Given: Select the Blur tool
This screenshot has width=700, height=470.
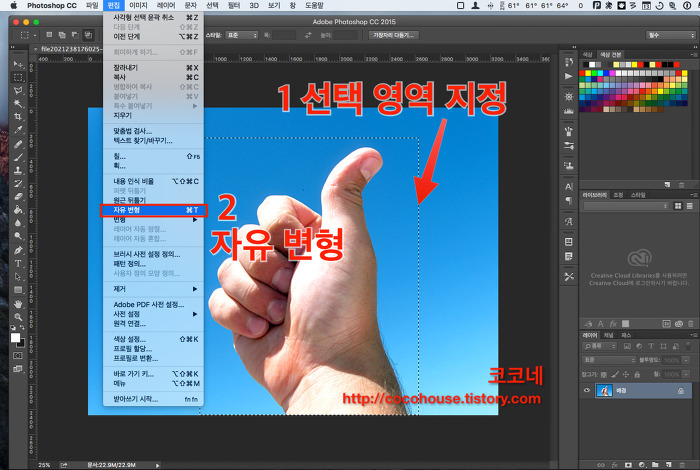Looking at the screenshot, I should click(x=18, y=223).
